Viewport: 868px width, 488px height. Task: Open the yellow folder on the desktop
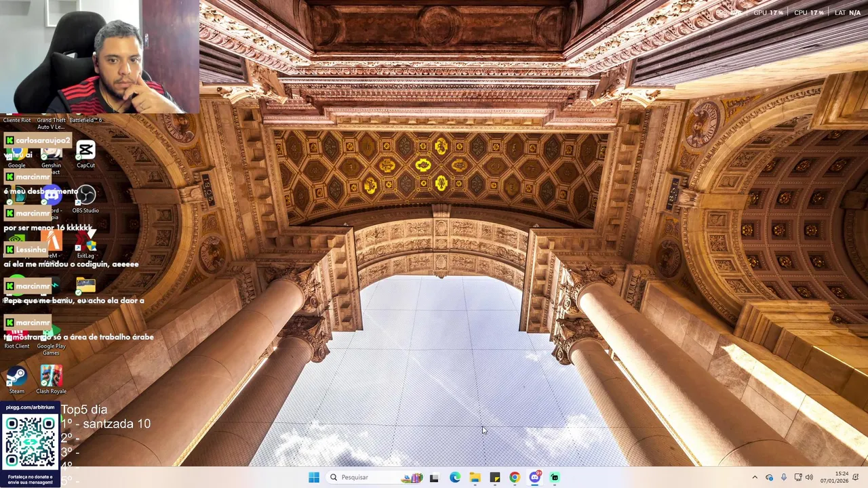[x=85, y=285]
